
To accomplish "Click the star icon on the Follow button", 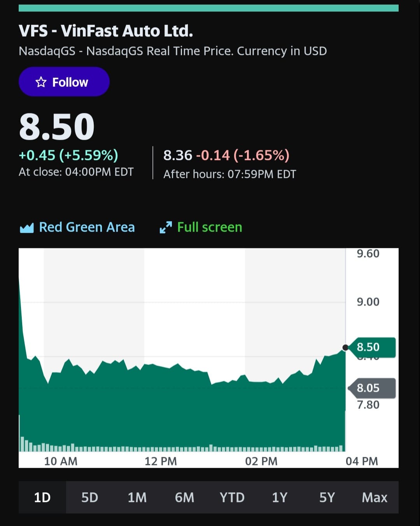I will pos(41,82).
